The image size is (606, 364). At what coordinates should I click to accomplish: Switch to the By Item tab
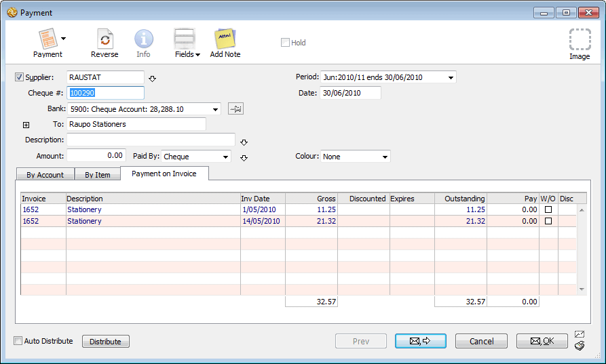97,174
